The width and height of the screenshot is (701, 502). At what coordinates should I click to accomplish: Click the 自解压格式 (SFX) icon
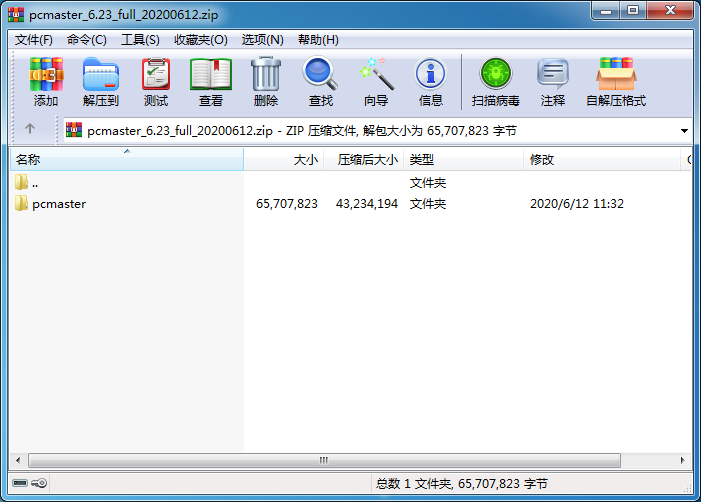(616, 81)
